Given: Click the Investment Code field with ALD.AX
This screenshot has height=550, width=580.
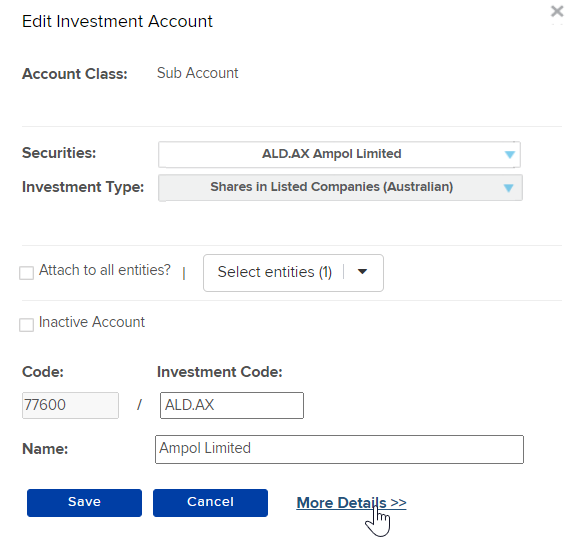Looking at the screenshot, I should click(x=232, y=405).
